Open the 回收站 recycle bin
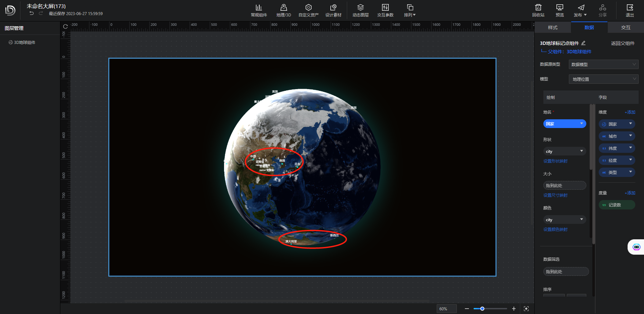This screenshot has width=644, height=314. click(x=538, y=10)
